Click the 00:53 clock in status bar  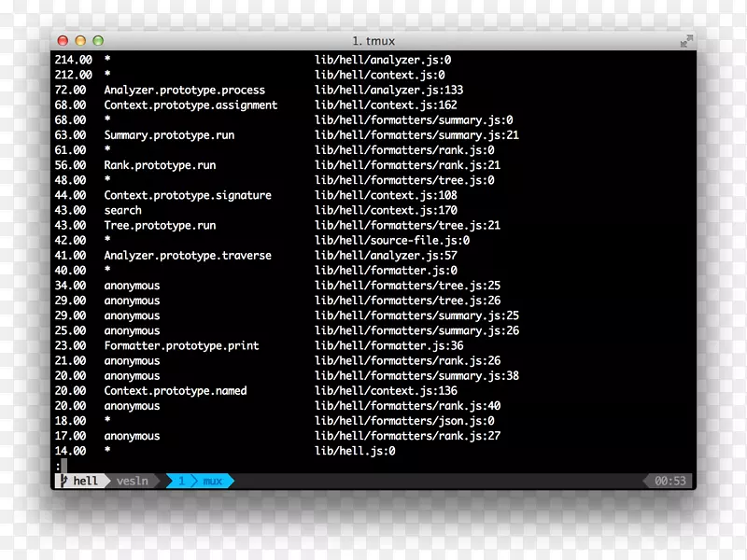point(670,481)
